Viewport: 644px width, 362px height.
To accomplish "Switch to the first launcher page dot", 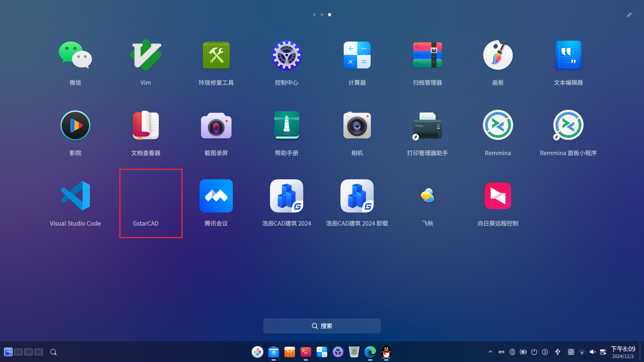I will (314, 15).
